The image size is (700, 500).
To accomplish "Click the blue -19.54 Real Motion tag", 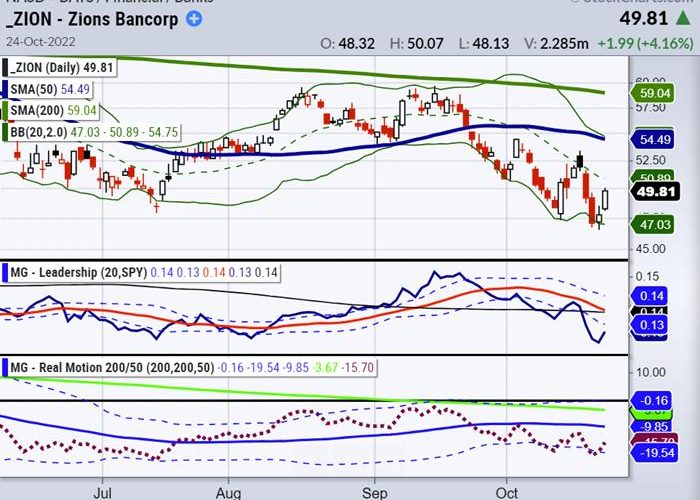I will (x=653, y=453).
